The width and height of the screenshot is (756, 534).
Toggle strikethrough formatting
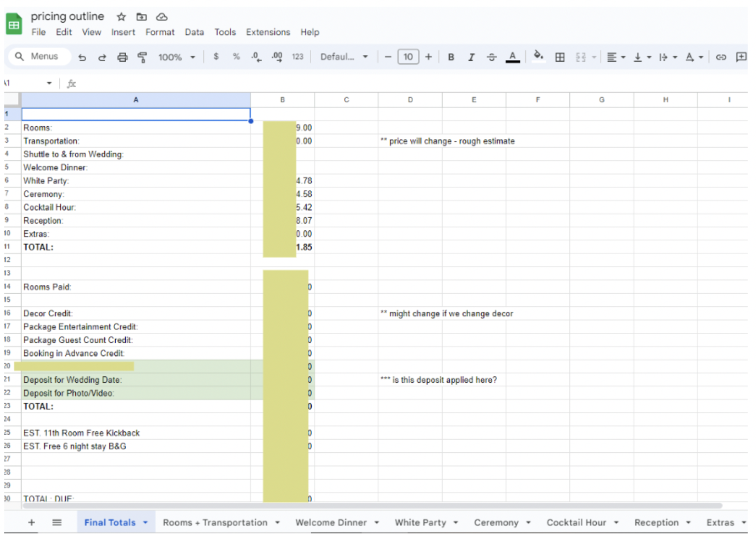point(491,57)
